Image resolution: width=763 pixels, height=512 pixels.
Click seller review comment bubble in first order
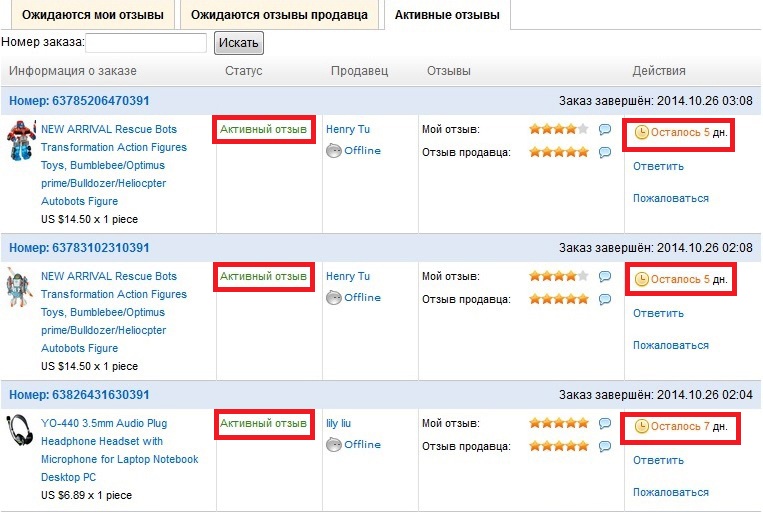tap(605, 152)
